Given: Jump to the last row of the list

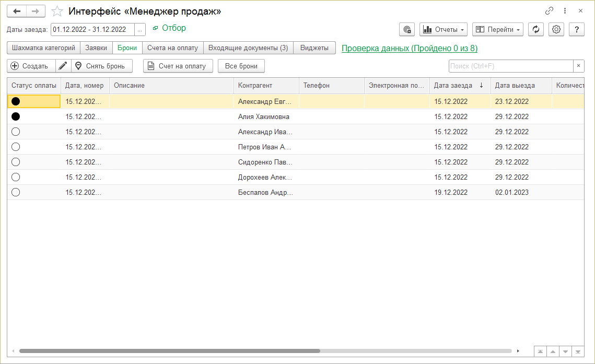Looking at the screenshot, I should pyautogui.click(x=578, y=352).
